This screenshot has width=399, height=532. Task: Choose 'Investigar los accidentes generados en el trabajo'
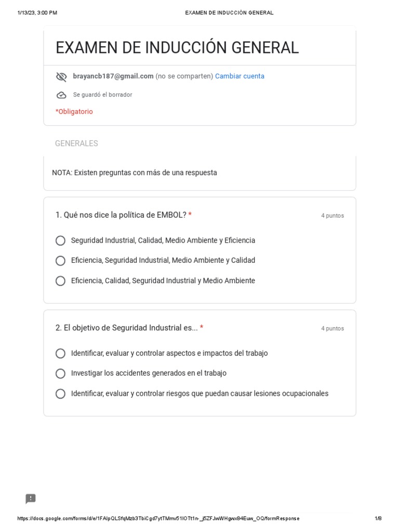pyautogui.click(x=61, y=374)
